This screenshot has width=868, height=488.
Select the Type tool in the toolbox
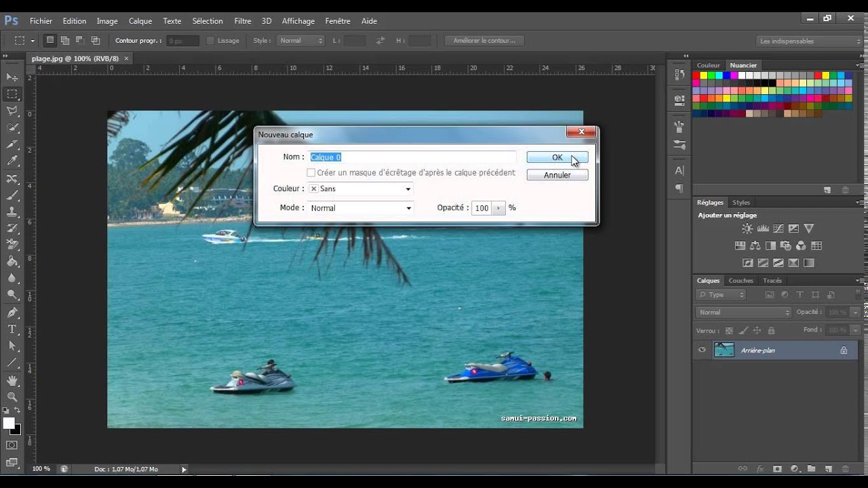tap(12, 329)
